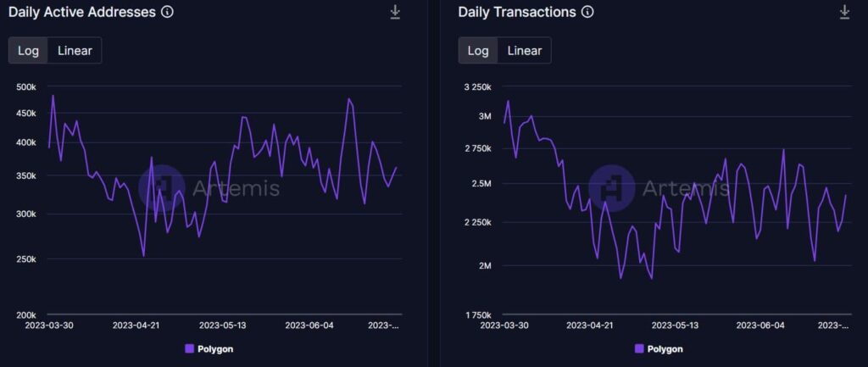Image resolution: width=868 pixels, height=367 pixels.
Task: Toggle Polygon legend label in Active Addresses chart
Action: click(215, 348)
